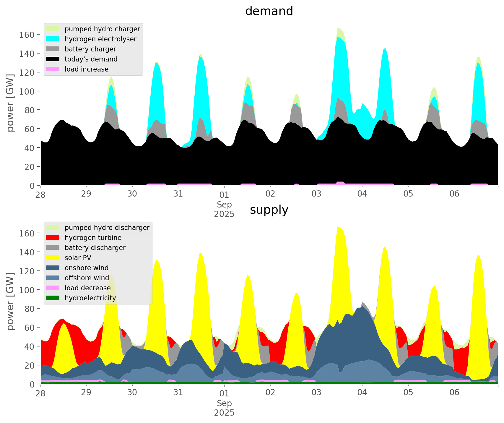Select the yellow solar PV legend swatch
The height and width of the screenshot is (423, 504).
pos(53,258)
